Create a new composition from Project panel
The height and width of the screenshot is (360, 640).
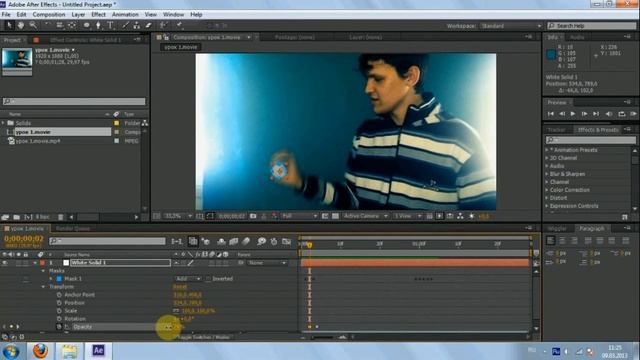click(x=28, y=217)
